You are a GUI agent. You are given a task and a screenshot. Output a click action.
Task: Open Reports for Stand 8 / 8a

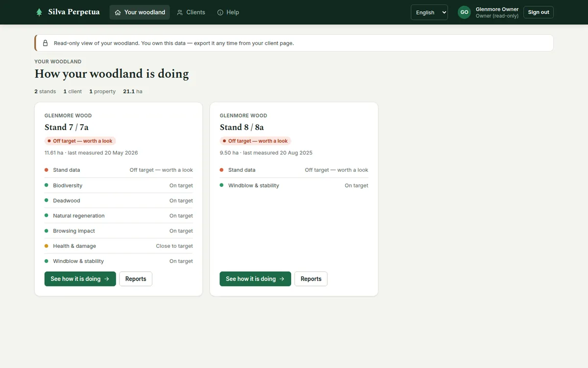click(x=311, y=279)
